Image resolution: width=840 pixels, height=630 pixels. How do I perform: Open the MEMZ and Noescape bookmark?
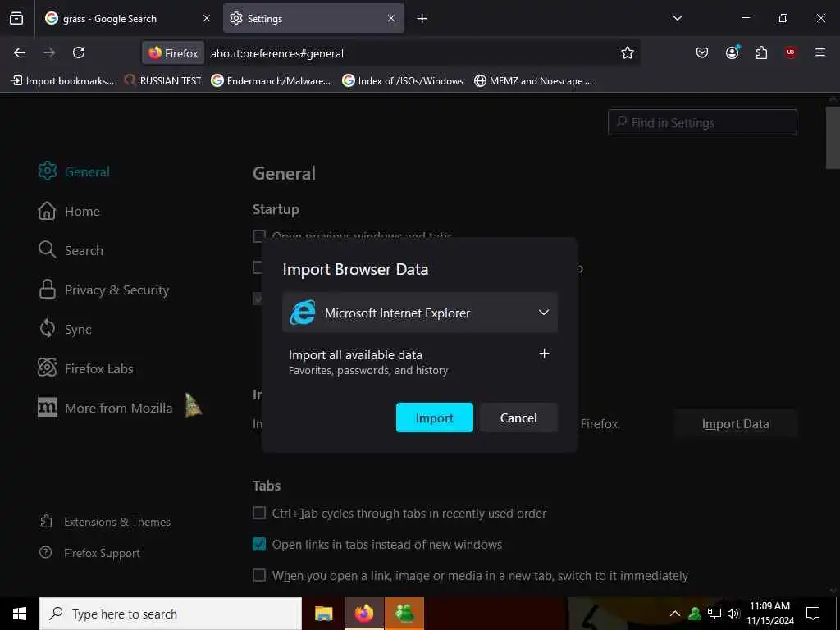[x=533, y=81]
